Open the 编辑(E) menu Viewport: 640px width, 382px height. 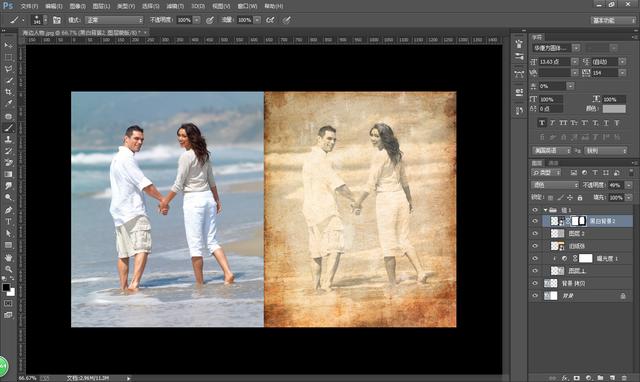tap(53, 6)
